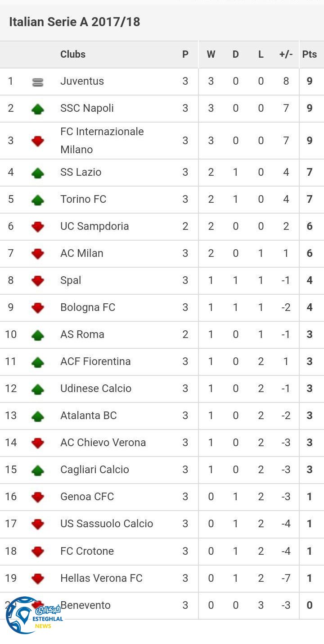
Task: Sort table by the Pts column header
Action: 310,55
